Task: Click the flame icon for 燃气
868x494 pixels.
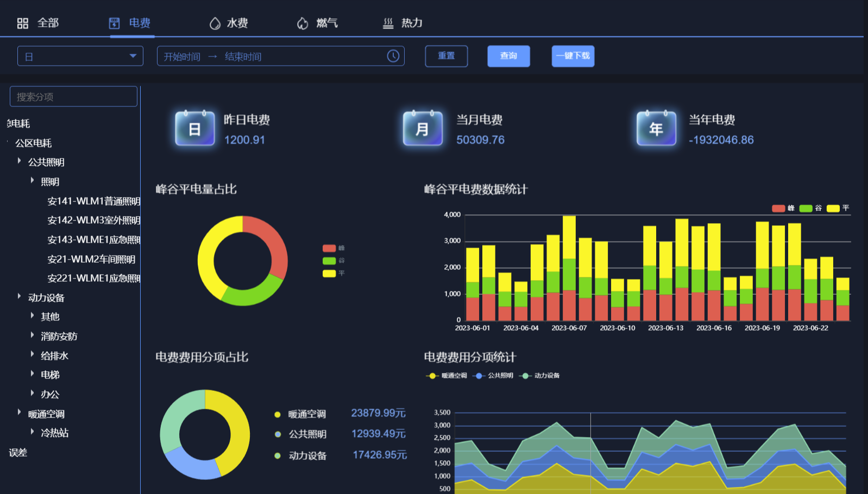Action: click(x=303, y=23)
